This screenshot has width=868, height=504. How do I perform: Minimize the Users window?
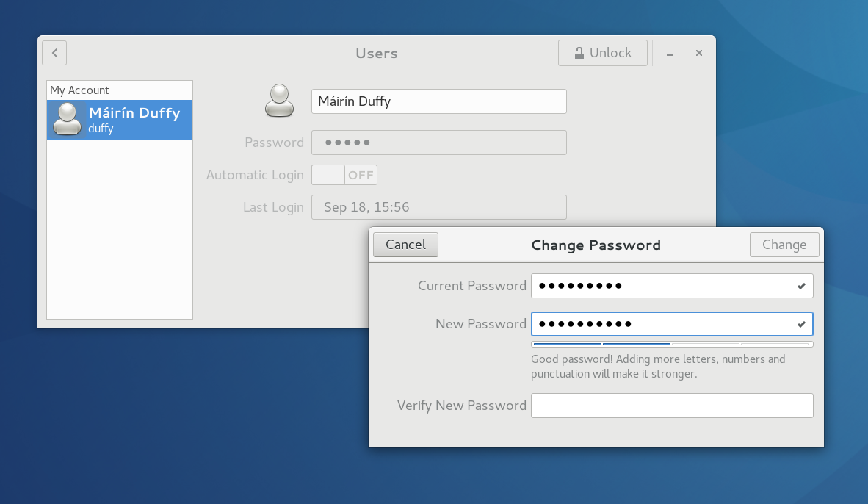tap(670, 54)
